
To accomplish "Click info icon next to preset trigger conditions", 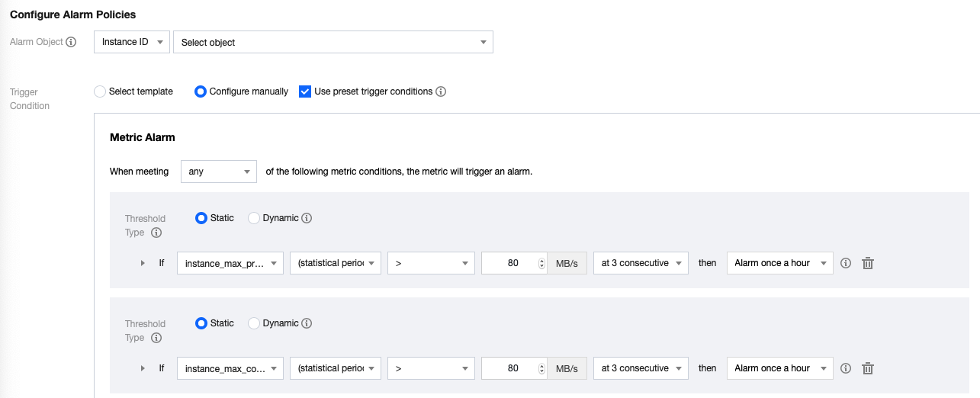I will pyautogui.click(x=441, y=91).
